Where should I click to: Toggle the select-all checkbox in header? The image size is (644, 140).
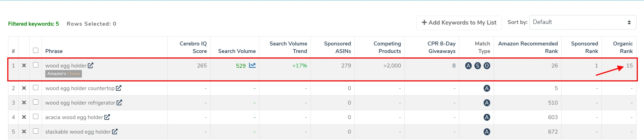35,50
